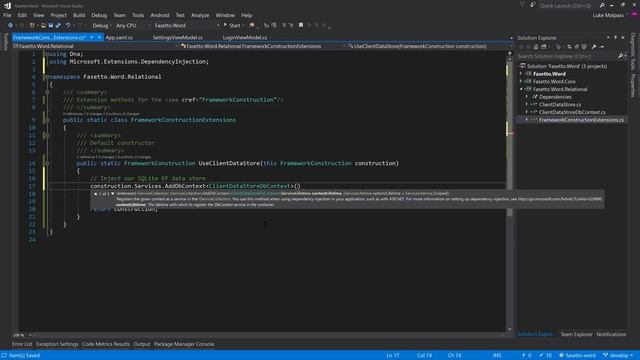Collapse the Fasetto.Word.Relational project node
Image resolution: width=640 pixels, height=360 pixels.
click(x=521, y=89)
